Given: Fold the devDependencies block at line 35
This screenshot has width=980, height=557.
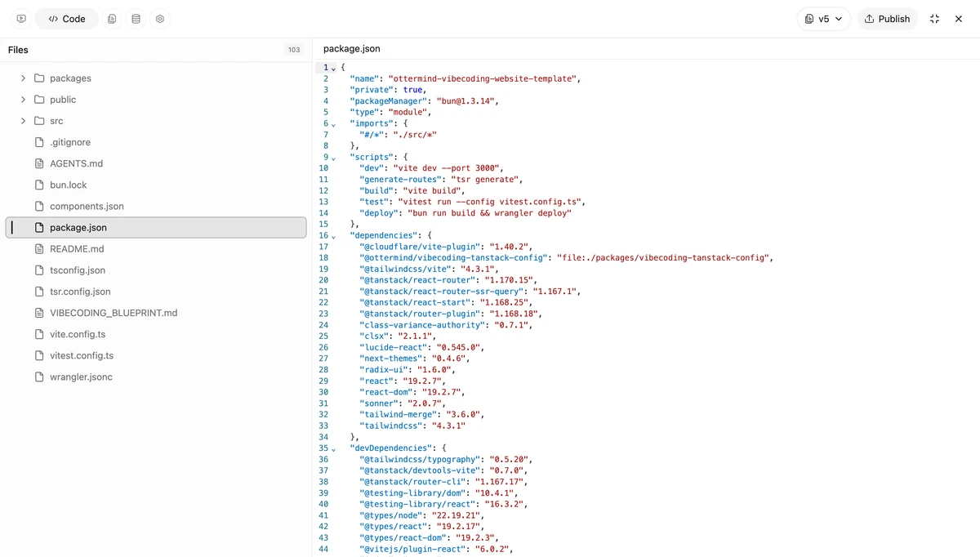Looking at the screenshot, I should click(333, 449).
